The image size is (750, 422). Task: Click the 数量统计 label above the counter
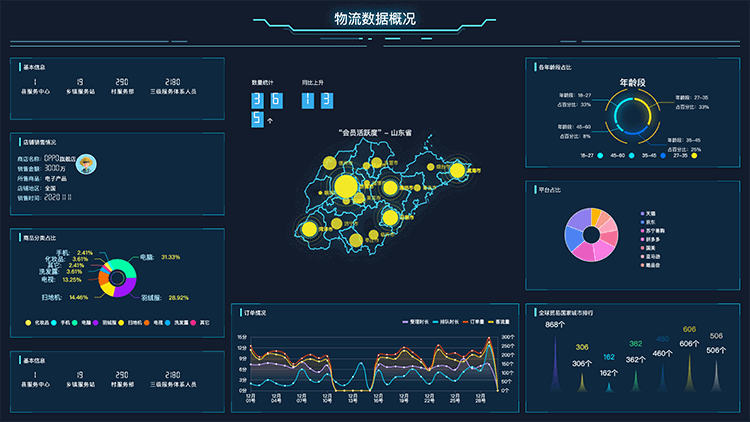pyautogui.click(x=263, y=83)
